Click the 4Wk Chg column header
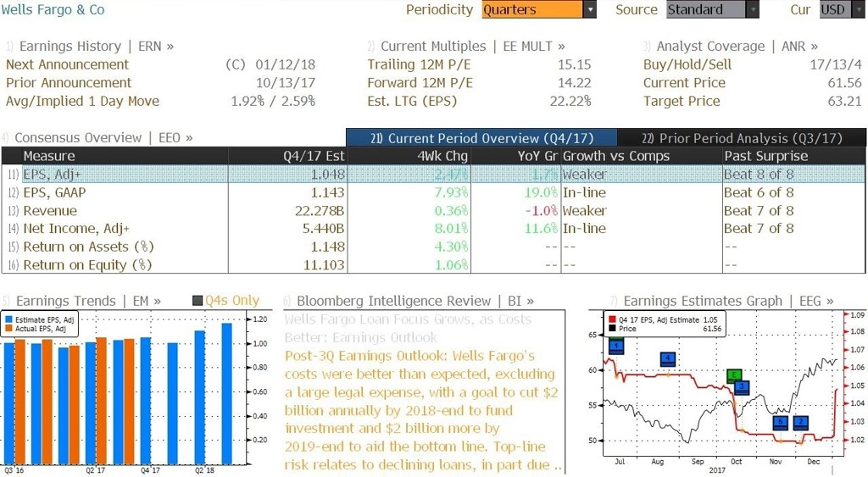Screen dimensions: 868x477 pyautogui.click(x=409, y=156)
